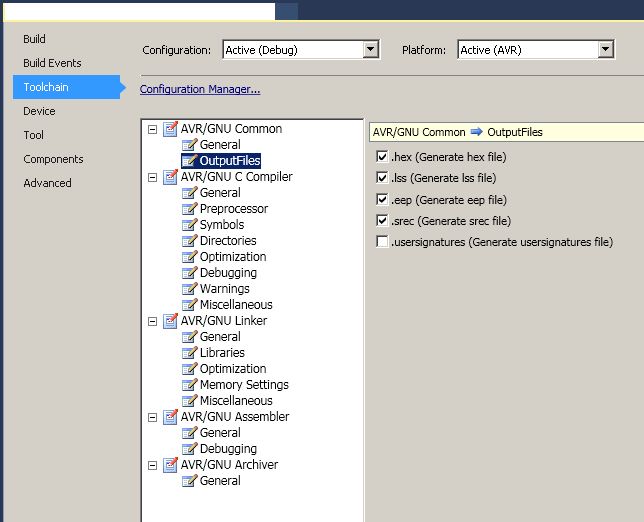644x522 pixels.
Task: Open the Device tab
Action: click(39, 111)
